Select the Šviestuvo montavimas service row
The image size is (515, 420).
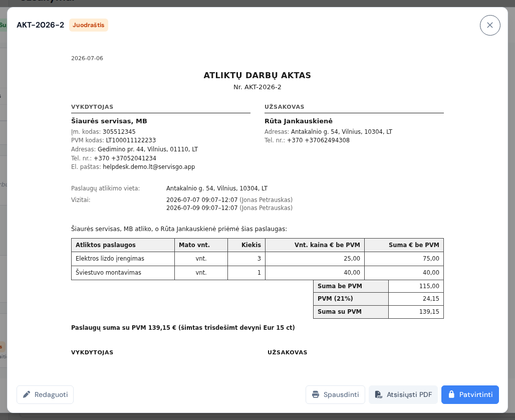click(257, 273)
